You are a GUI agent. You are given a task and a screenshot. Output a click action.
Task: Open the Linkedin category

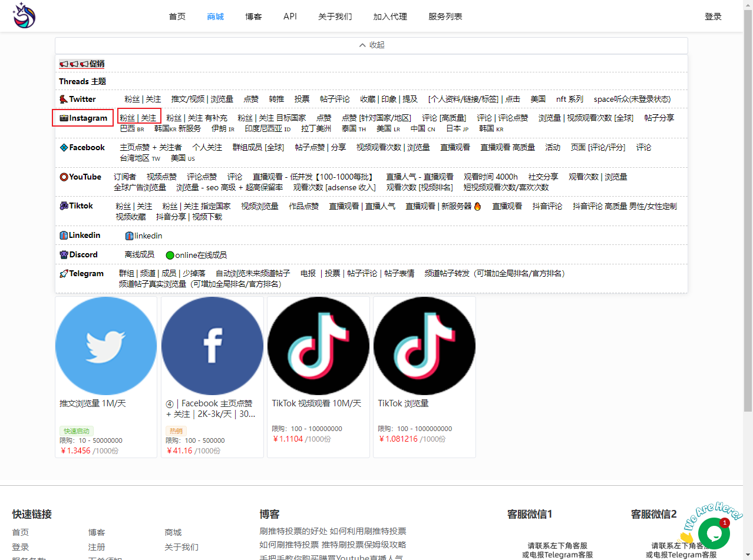click(x=80, y=235)
